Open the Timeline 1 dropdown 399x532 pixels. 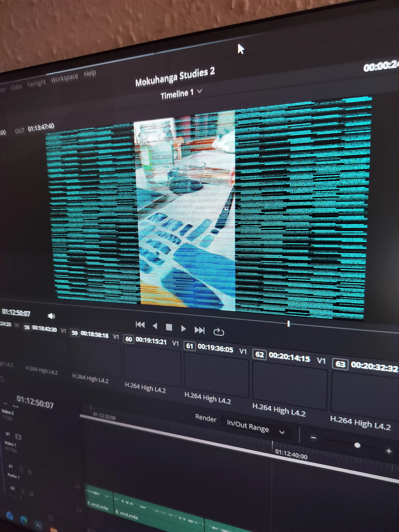tap(199, 91)
